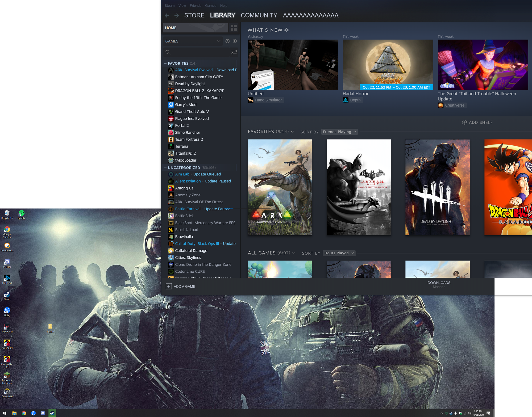Screen dimensions: 532x417
Task: Open What's New settings gear
Action: [286, 30]
